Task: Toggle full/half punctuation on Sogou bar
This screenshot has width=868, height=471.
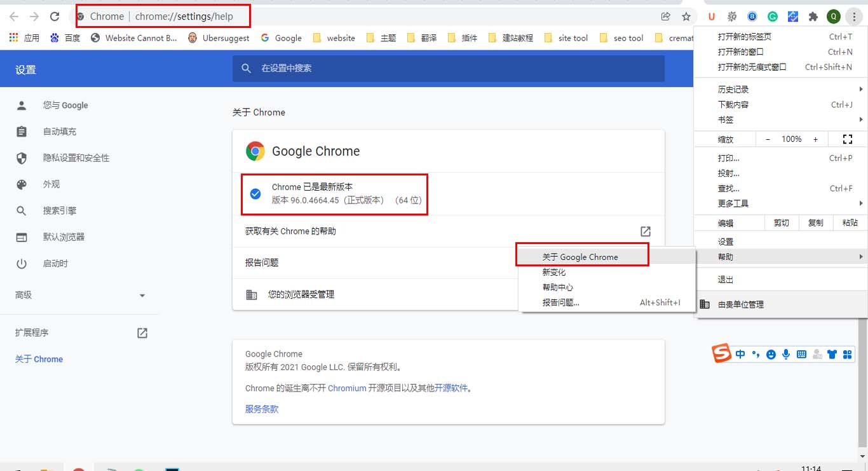Action: coord(756,354)
